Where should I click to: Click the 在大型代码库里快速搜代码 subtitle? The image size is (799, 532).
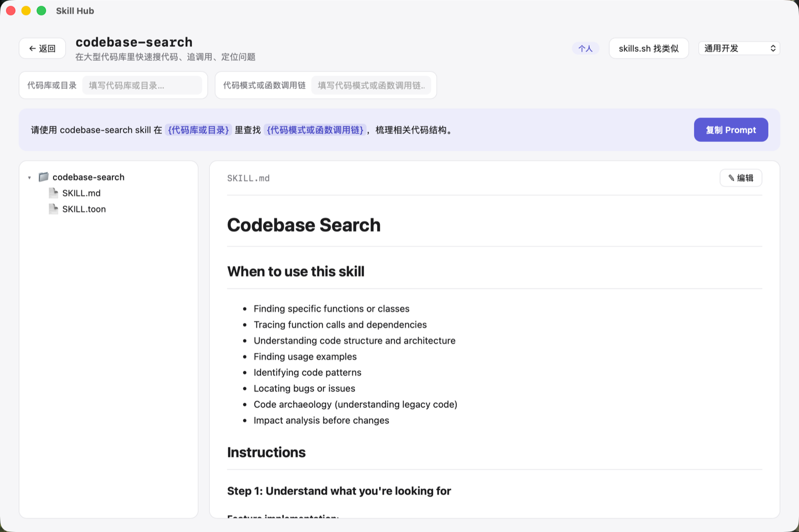pyautogui.click(x=165, y=57)
